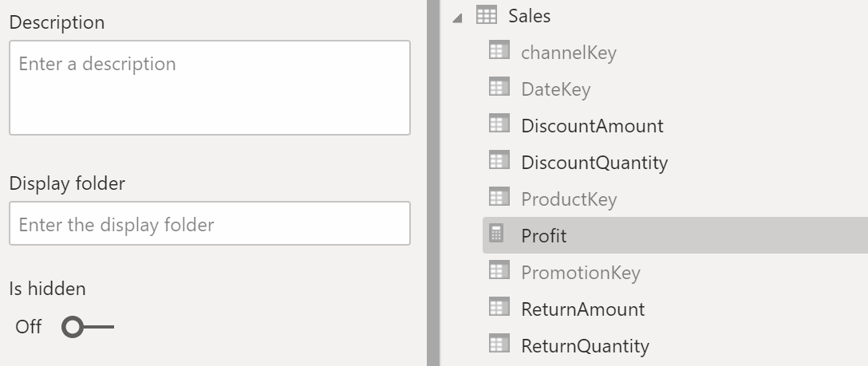Click the Profit measure calculator icon

(496, 235)
